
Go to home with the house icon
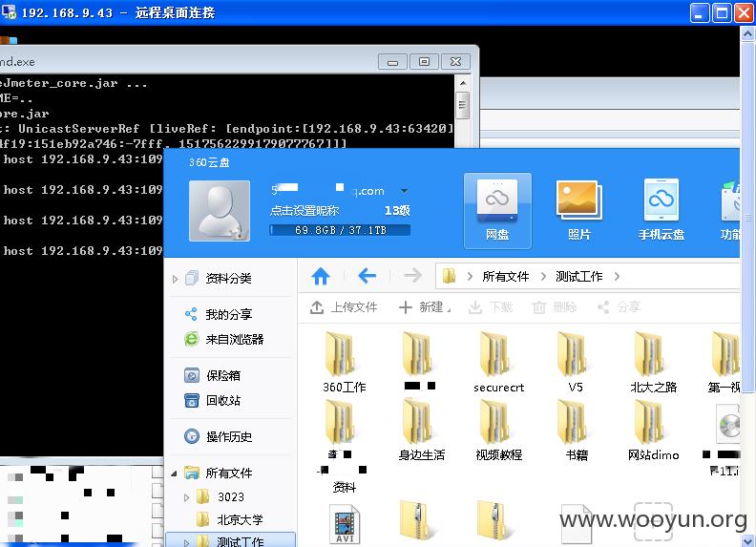[321, 277]
